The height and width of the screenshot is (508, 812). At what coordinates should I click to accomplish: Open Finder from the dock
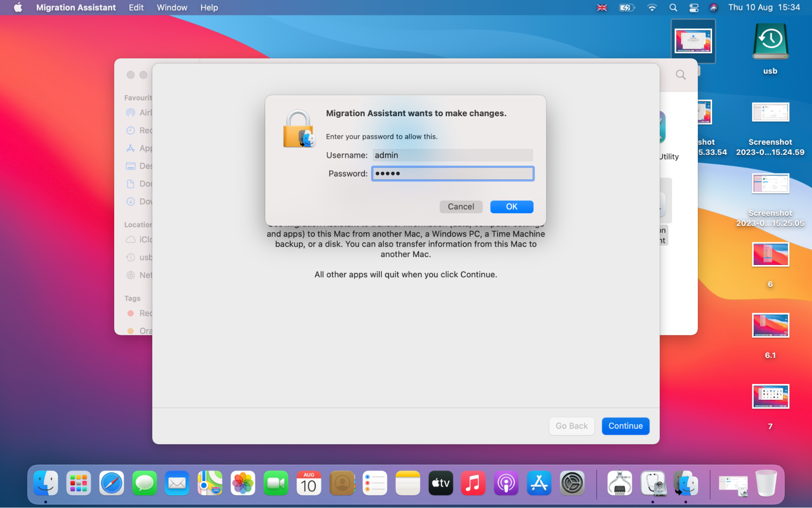(45, 483)
